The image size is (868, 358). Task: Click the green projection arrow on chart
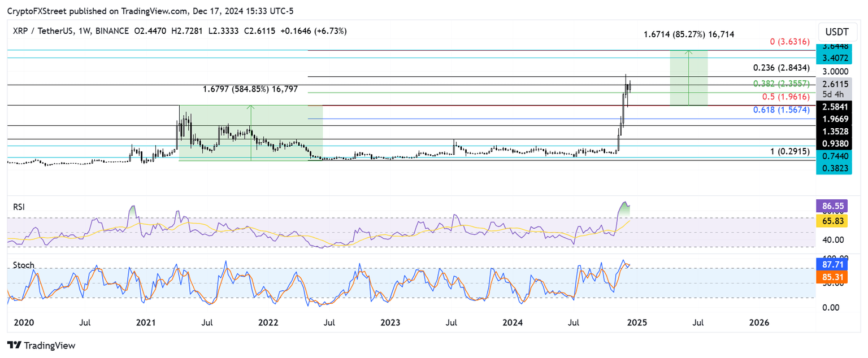coord(688,73)
